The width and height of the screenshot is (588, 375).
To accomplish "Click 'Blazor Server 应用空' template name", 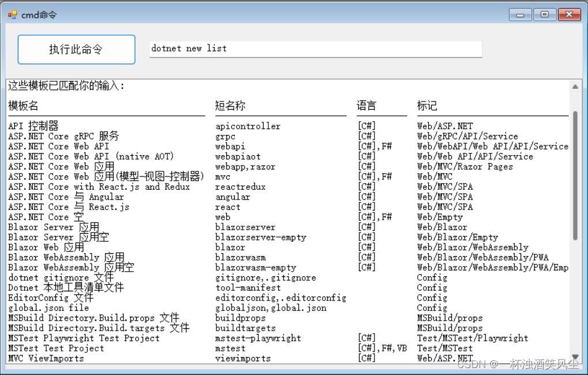I will click(58, 237).
